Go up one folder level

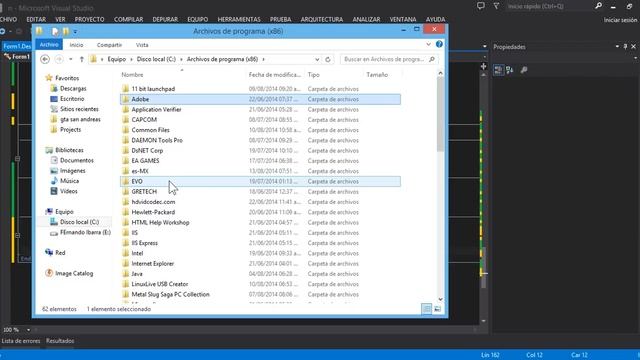(x=82, y=59)
